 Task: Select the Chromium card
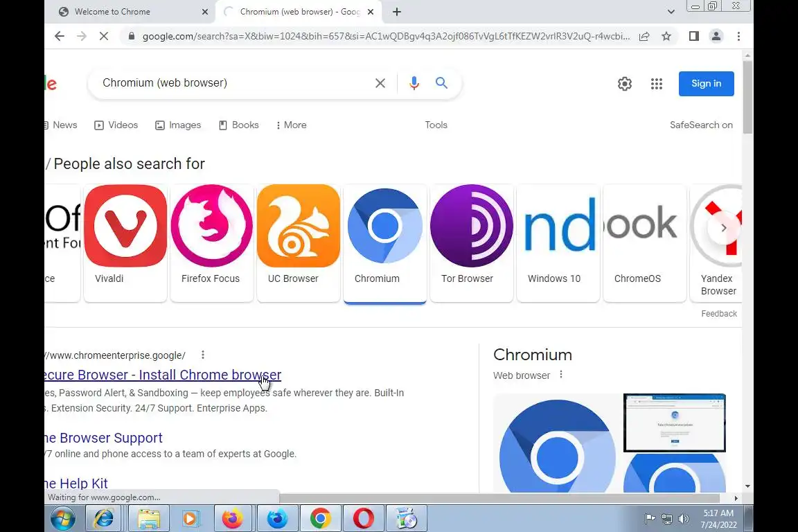(x=384, y=243)
